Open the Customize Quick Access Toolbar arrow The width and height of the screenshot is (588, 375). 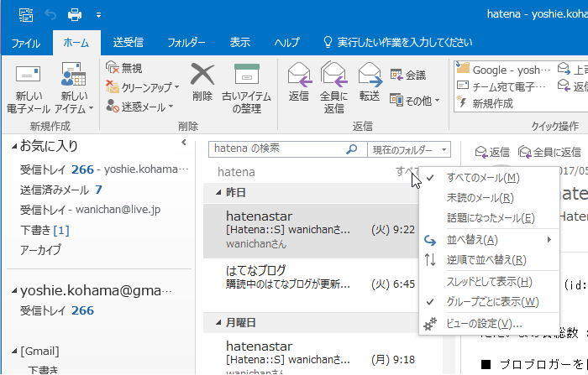(x=98, y=15)
